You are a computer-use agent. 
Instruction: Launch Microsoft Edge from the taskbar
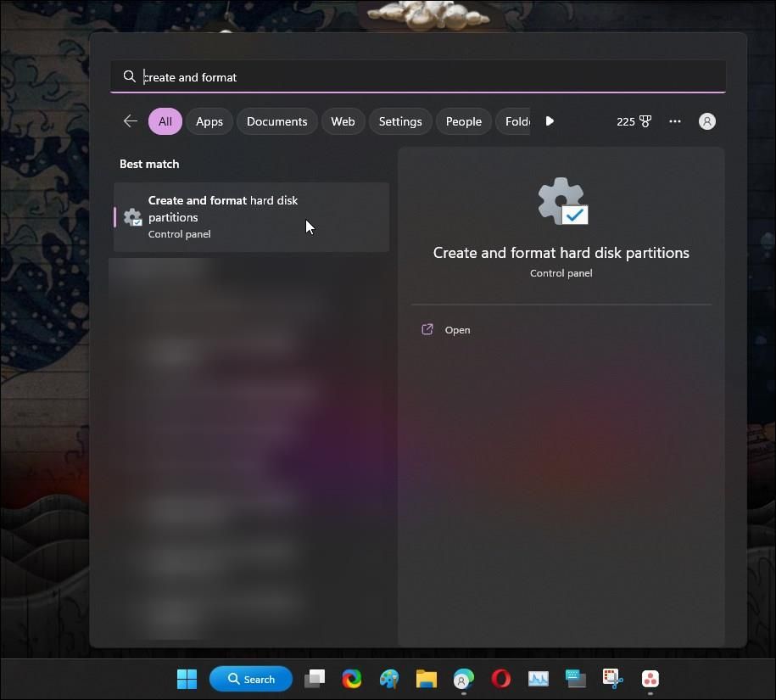(352, 679)
